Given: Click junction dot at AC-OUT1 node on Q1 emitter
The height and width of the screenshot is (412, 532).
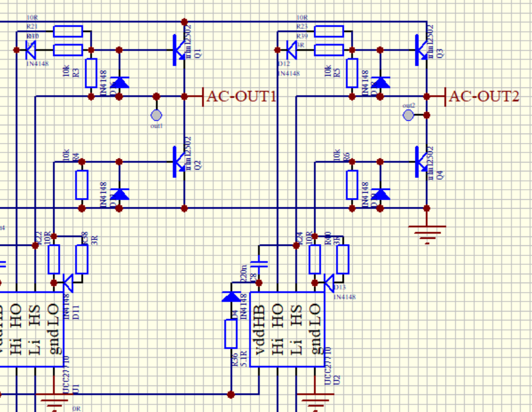Looking at the screenshot, I should coord(184,96).
